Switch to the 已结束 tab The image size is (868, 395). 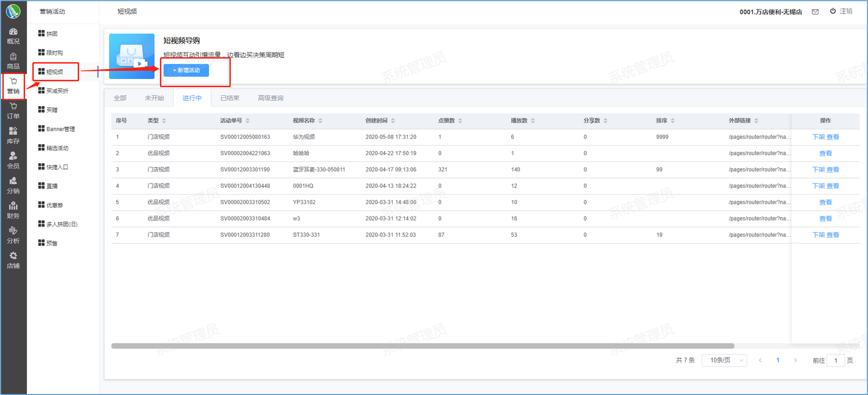pos(230,98)
